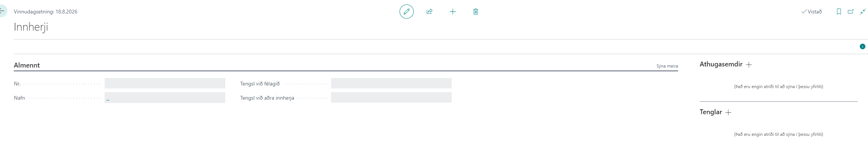Image resolution: width=868 pixels, height=153 pixels.
Task: Click the pencil edit icon
Action: point(406,12)
